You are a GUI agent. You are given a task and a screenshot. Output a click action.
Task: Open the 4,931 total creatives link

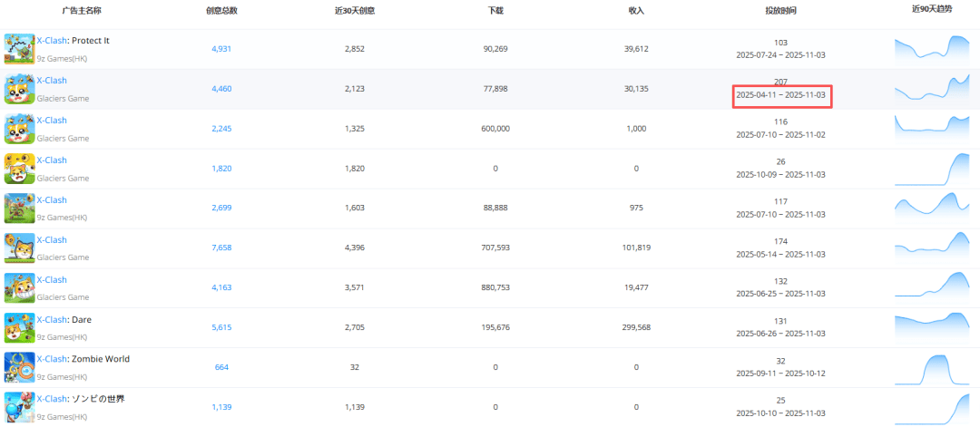(x=221, y=49)
